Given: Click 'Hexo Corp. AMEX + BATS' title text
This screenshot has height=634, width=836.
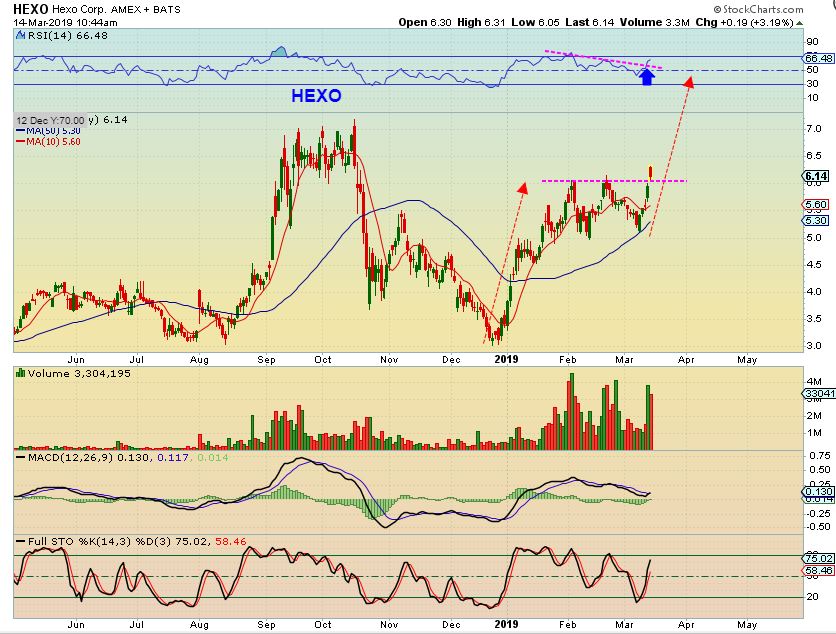Looking at the screenshot, I should (116, 10).
